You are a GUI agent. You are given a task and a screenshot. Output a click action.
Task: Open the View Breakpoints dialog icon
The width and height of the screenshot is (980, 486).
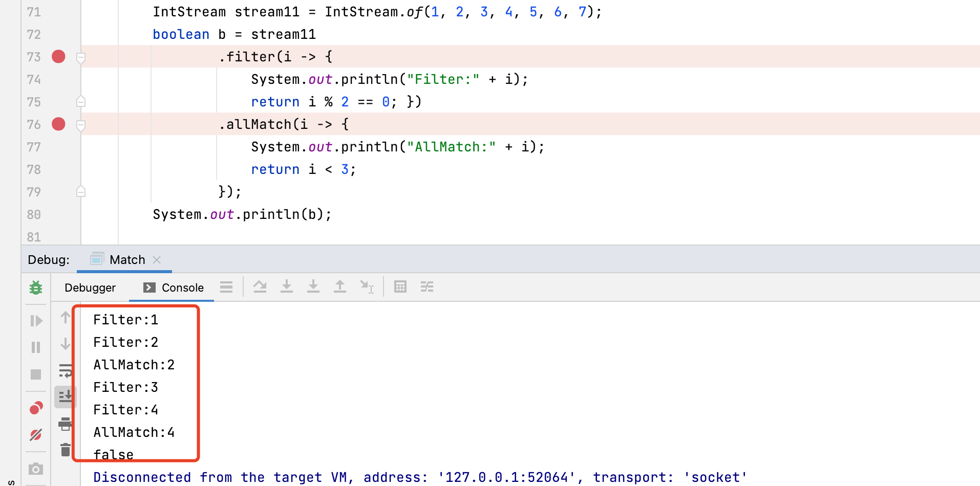coord(36,408)
